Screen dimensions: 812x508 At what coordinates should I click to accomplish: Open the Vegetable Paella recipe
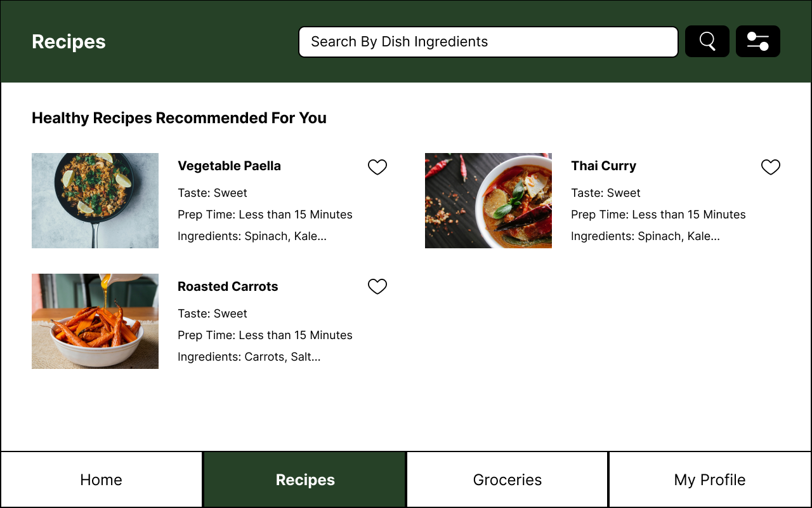pos(229,166)
